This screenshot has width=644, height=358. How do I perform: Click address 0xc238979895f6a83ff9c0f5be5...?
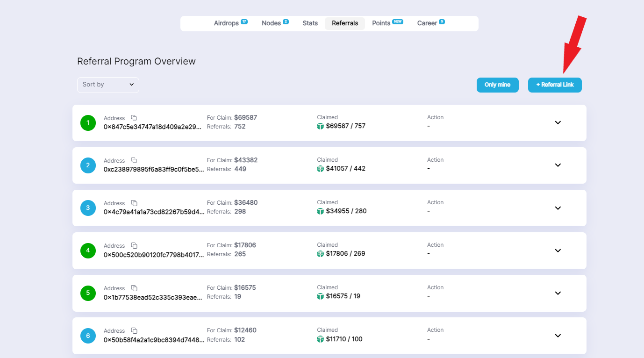pyautogui.click(x=154, y=169)
